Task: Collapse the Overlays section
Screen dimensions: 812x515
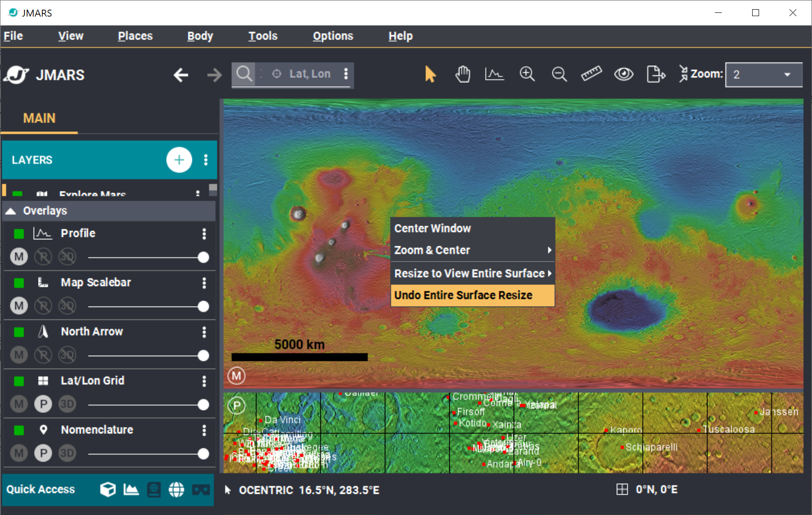Action: point(11,211)
